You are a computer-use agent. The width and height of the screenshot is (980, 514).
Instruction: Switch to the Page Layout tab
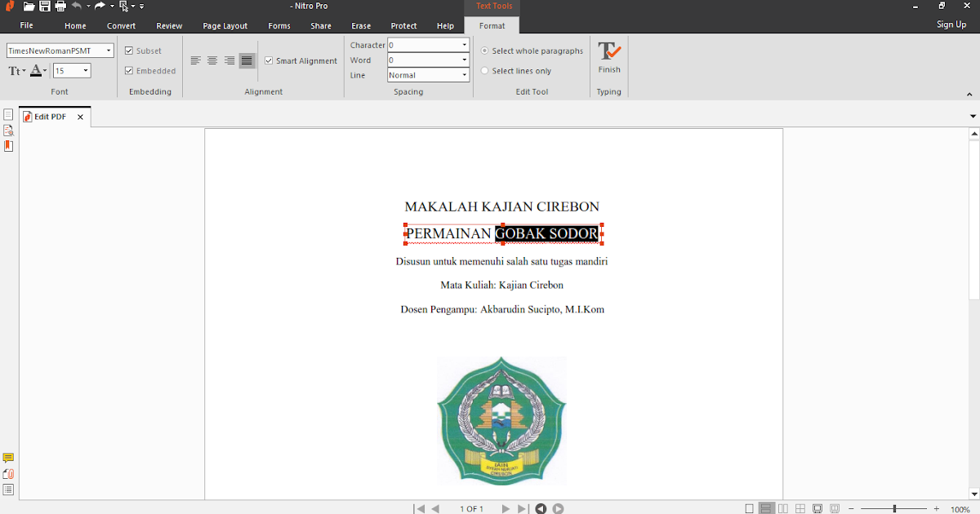[x=225, y=25]
